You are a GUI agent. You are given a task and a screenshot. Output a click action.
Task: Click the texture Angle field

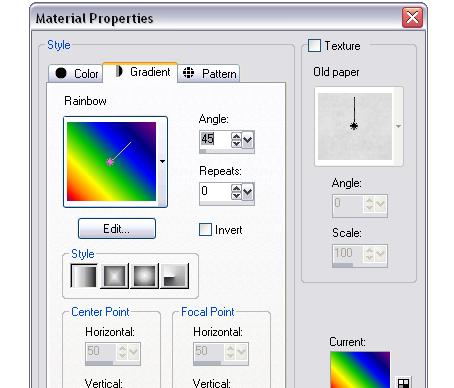pos(347,204)
